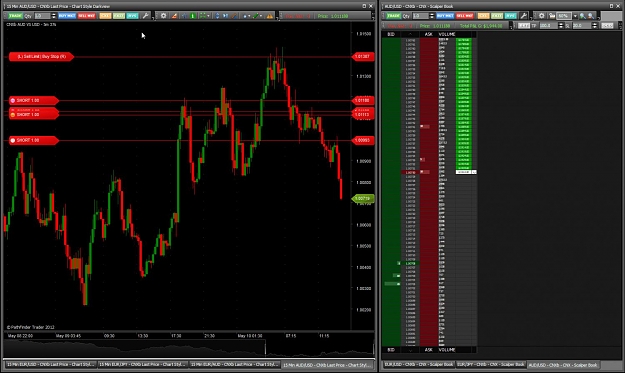Adjust the SL value stepper
The image size is (625, 373).
tap(595, 26)
